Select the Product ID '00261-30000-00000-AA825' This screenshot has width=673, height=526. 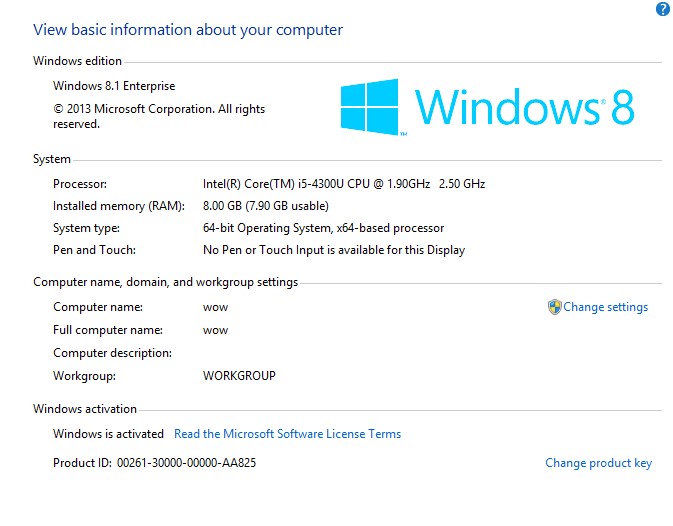coord(186,463)
